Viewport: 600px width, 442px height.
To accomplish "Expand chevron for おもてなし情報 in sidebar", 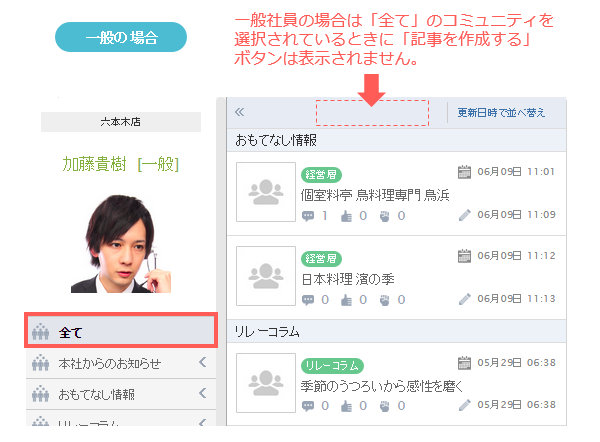I will [x=203, y=393].
